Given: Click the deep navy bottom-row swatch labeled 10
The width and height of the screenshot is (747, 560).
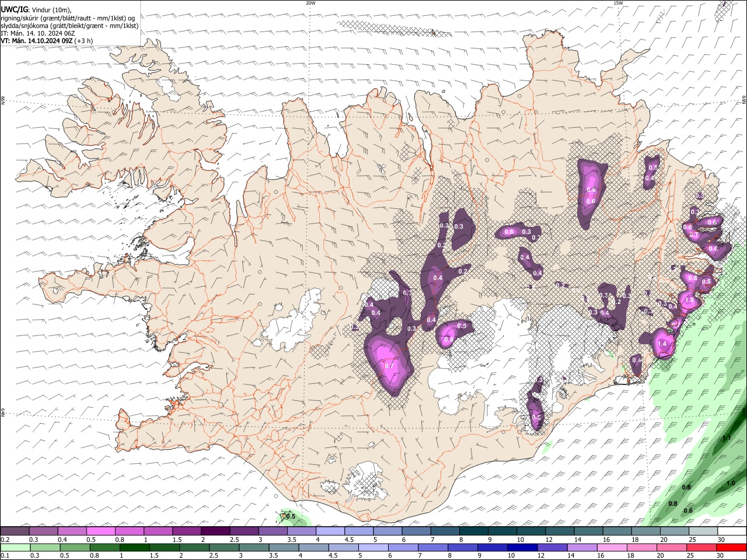Looking at the screenshot, I should click(x=522, y=548).
